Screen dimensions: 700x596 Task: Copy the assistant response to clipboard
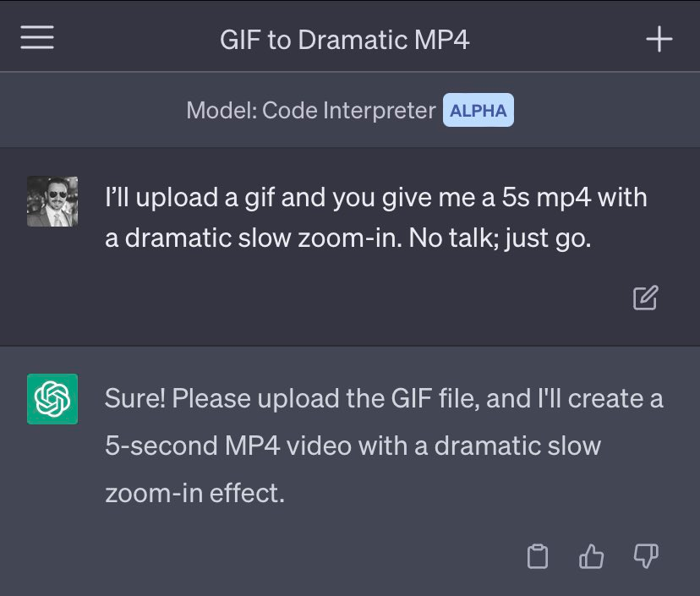pyautogui.click(x=538, y=556)
